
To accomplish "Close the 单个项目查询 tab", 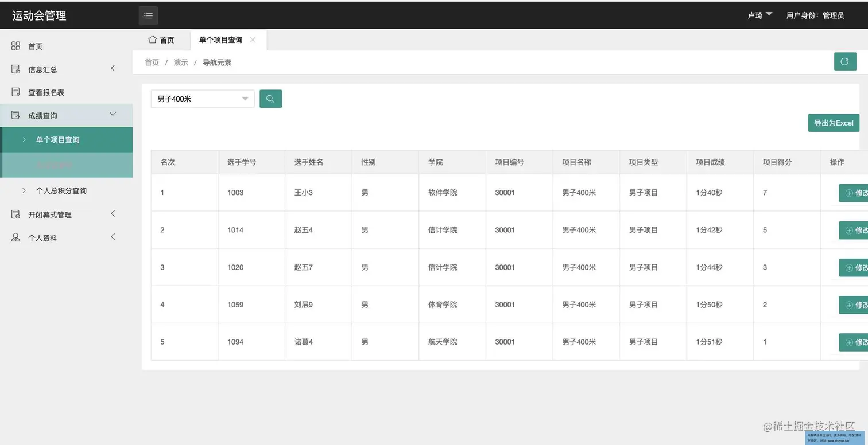I will (253, 40).
